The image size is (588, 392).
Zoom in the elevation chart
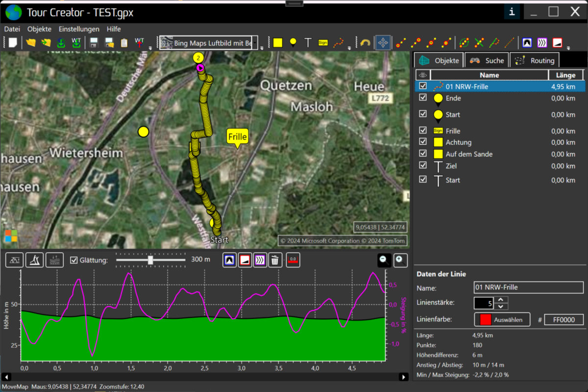pos(400,260)
